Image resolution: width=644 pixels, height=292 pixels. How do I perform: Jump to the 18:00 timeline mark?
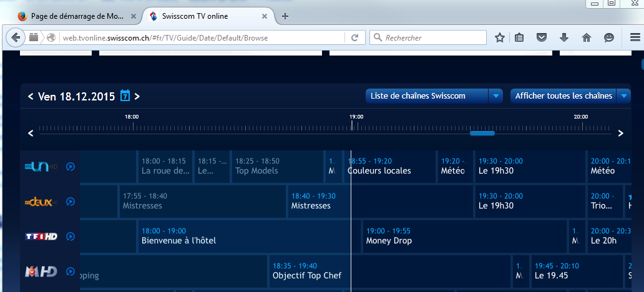point(132,117)
